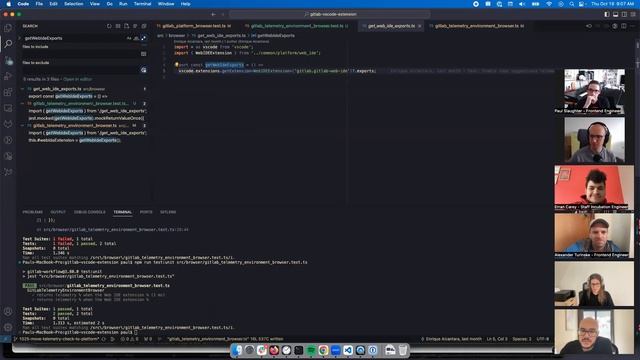The width and height of the screenshot is (640, 360).
Task: Open Visual Studio Code from Dock
Action: click(348, 350)
